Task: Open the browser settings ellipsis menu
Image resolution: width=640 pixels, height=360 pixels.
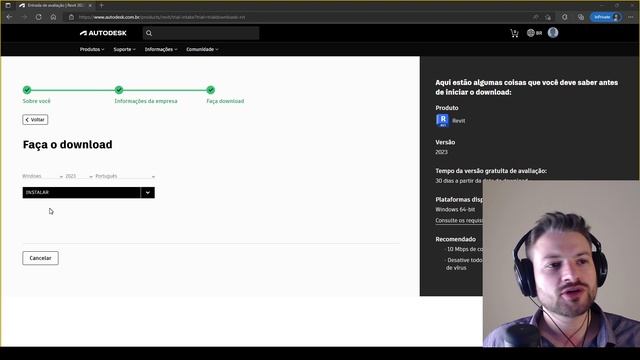Action: pyautogui.click(x=631, y=17)
